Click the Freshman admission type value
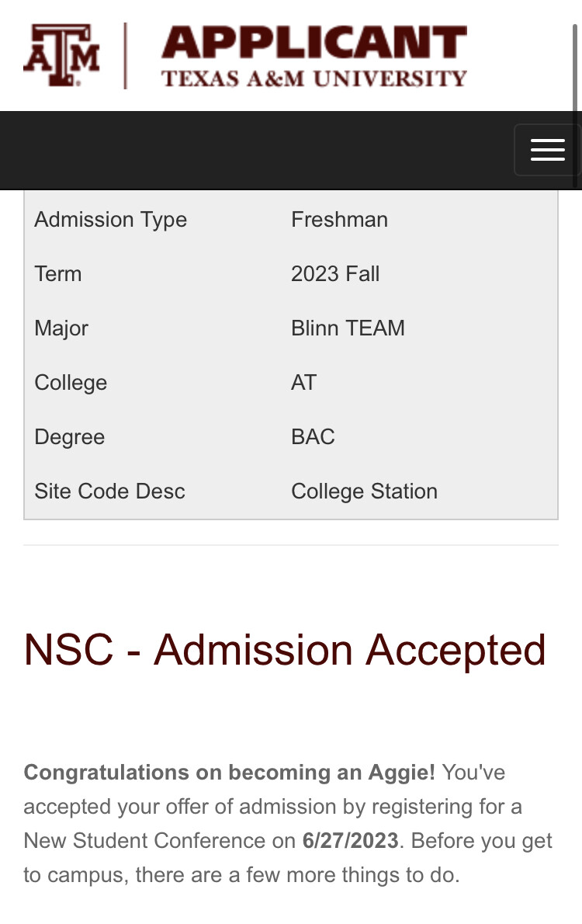Screen dimensions: 582x924 coord(339,220)
